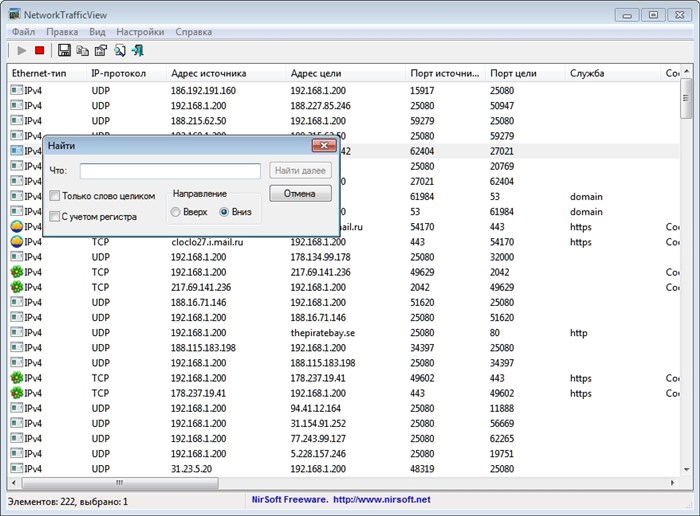
Task: Click the 'Отмена' button
Action: pos(300,193)
